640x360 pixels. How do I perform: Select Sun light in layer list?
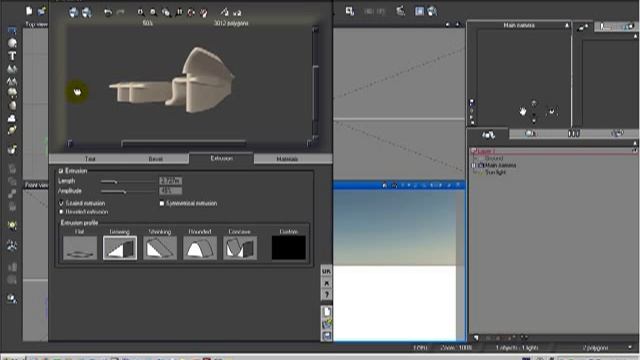(x=496, y=172)
